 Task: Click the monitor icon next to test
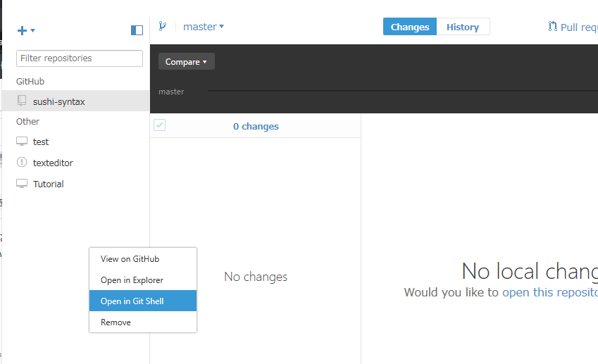[x=22, y=142]
